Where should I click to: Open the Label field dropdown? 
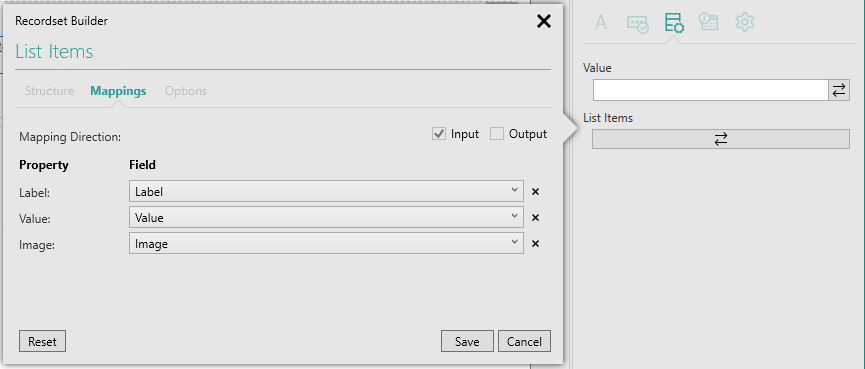pyautogui.click(x=326, y=191)
